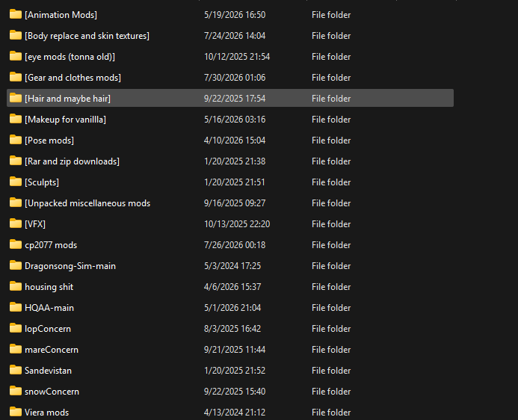The width and height of the screenshot is (518, 420).
Task: Select '[Sculpts]' folder name
Action: point(42,182)
